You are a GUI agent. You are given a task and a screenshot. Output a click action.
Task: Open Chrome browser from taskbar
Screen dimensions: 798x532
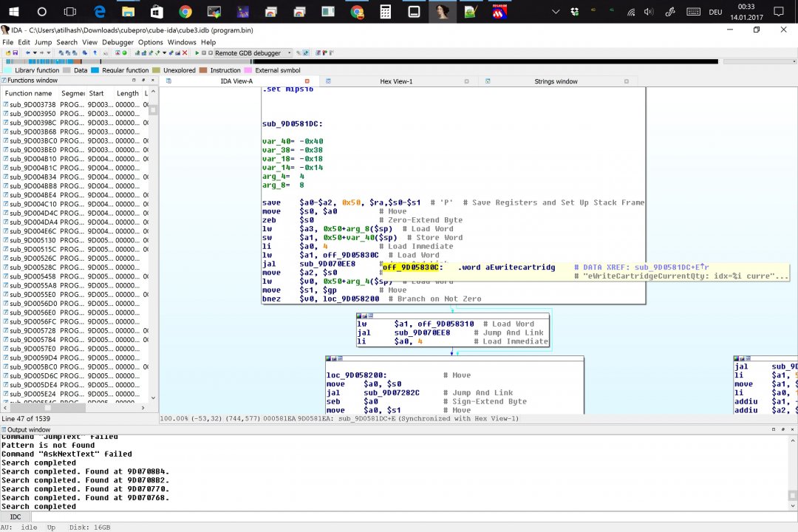[x=185, y=12]
